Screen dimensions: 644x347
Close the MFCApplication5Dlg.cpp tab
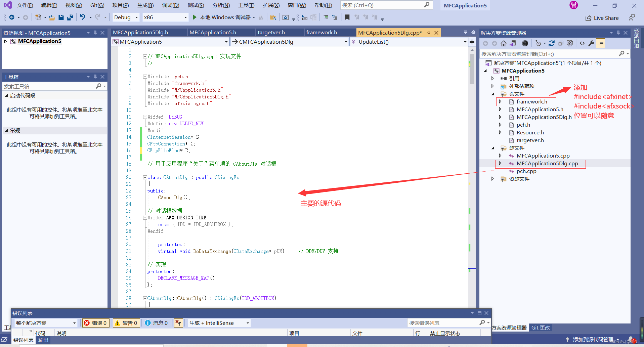coord(436,33)
